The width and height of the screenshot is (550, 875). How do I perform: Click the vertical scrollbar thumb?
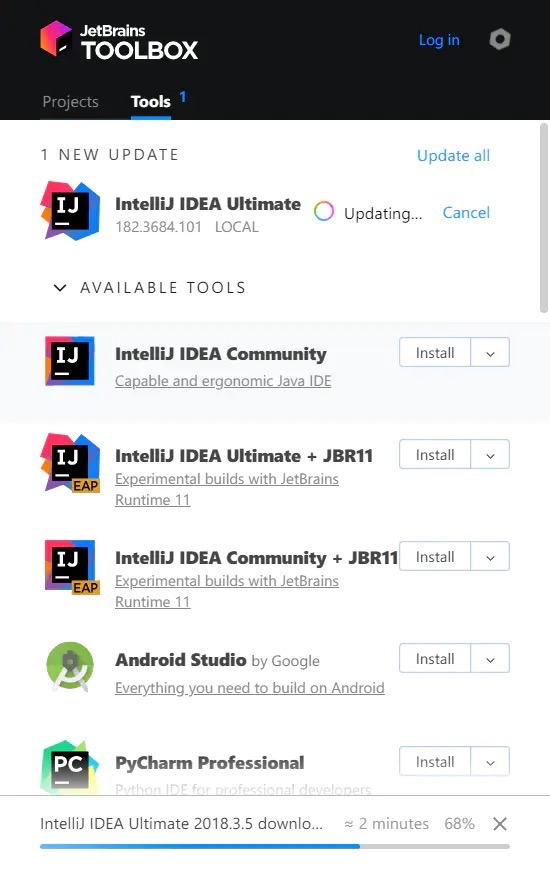[544, 218]
